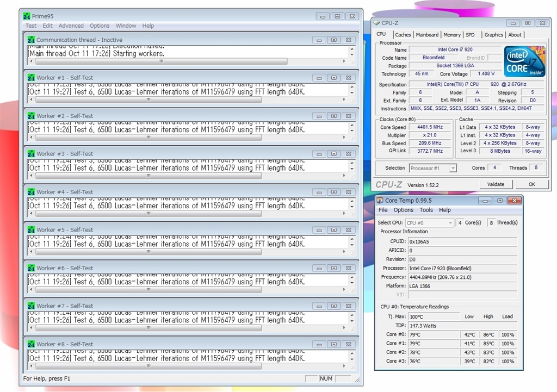The width and height of the screenshot is (557, 392).
Task: Maximize the Worker #1 Self-Test subwindow
Action: click(334, 78)
